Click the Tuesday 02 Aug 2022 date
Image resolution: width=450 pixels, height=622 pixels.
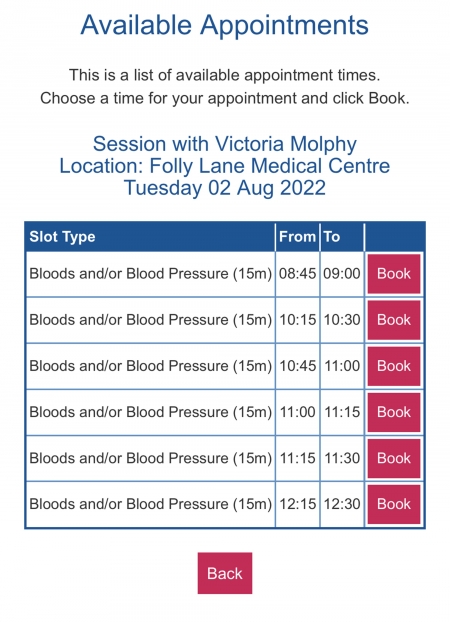coord(225,188)
